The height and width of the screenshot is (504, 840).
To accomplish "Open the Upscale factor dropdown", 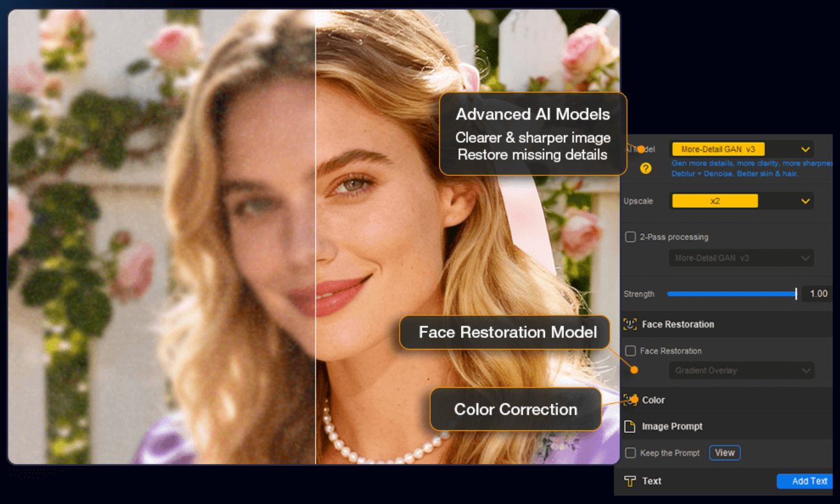I will point(806,200).
